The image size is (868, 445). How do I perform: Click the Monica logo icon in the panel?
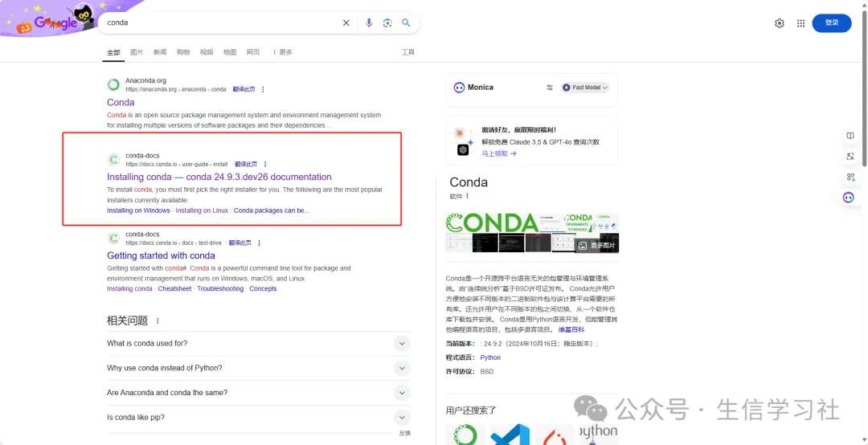(x=459, y=88)
